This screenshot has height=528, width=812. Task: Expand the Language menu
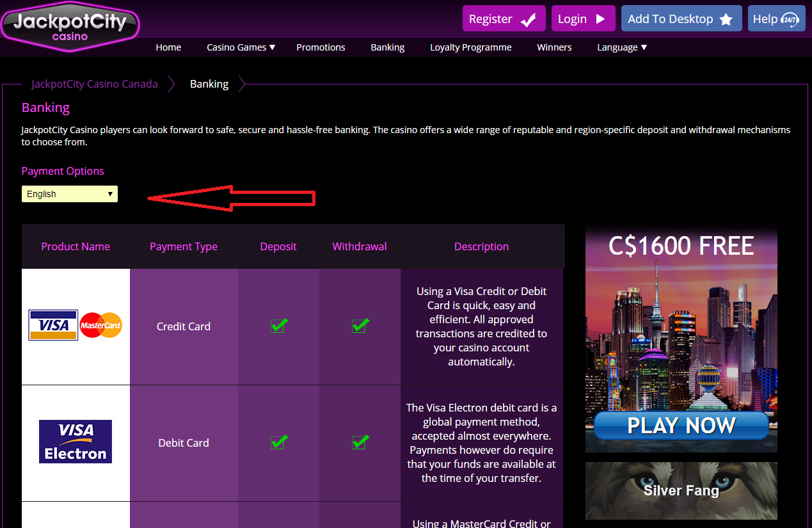(622, 47)
